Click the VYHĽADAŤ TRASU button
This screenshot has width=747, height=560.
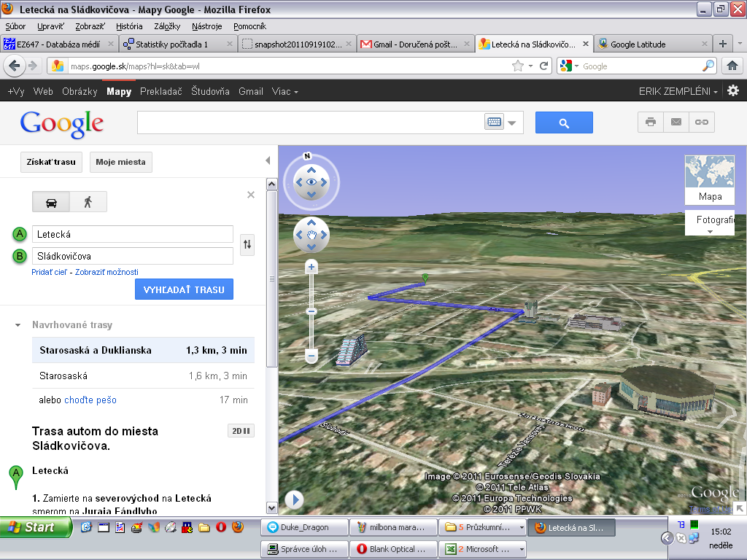click(184, 289)
